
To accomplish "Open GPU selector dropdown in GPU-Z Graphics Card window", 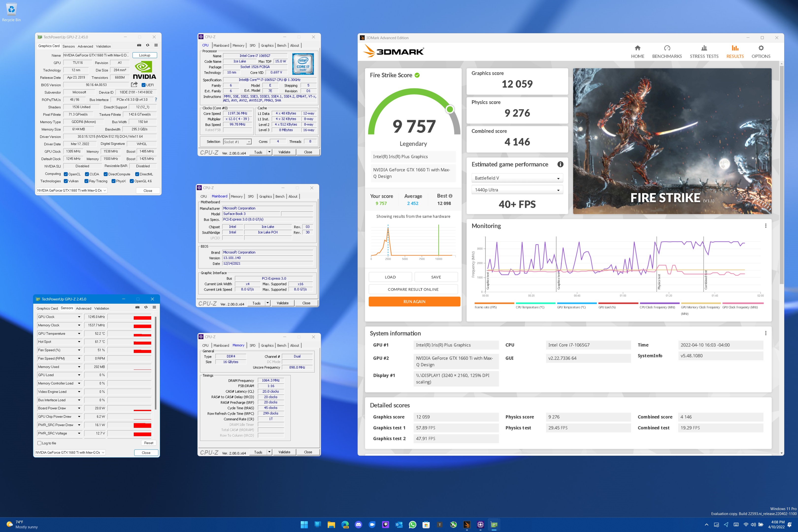I will click(x=72, y=190).
